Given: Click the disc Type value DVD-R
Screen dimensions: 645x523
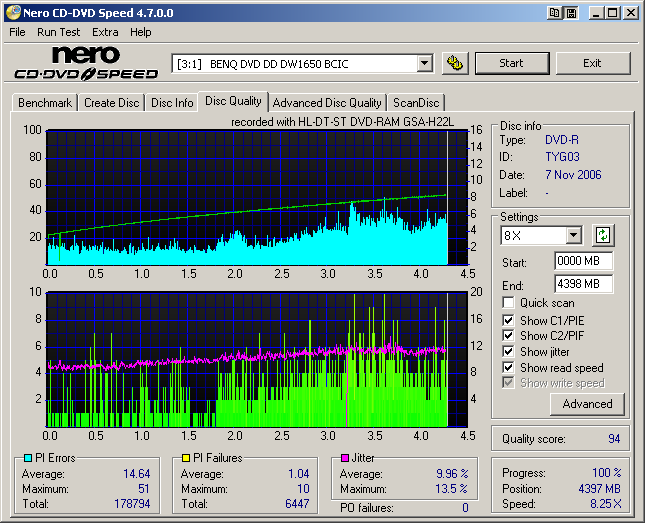Looking at the screenshot, I should (x=562, y=140).
